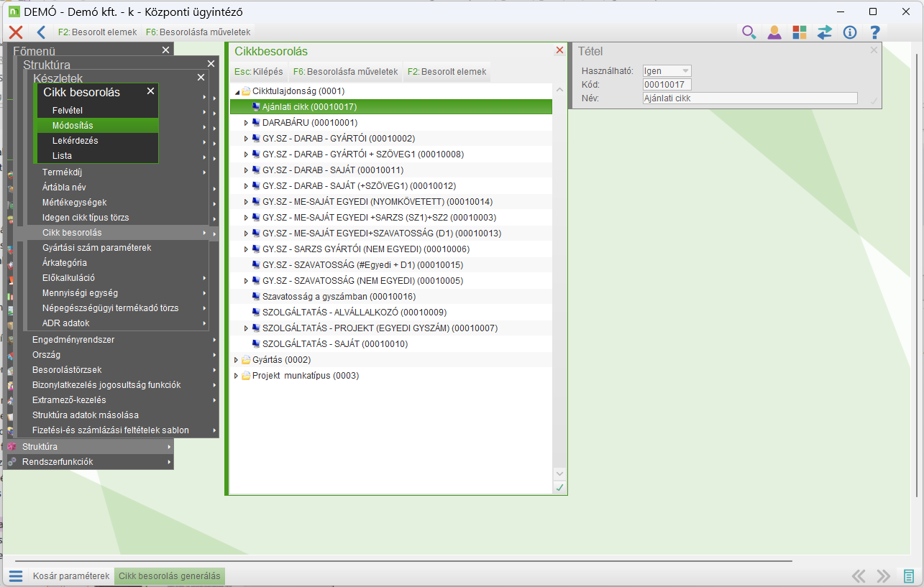
Task: Open the Használható dropdown
Action: tap(667, 71)
